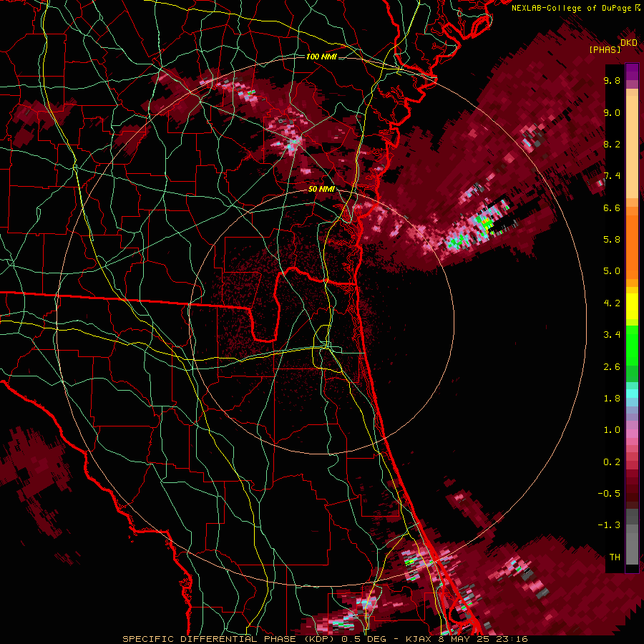644x644 pixels.
Task: Click the TH label on the scale
Action: [x=615, y=557]
